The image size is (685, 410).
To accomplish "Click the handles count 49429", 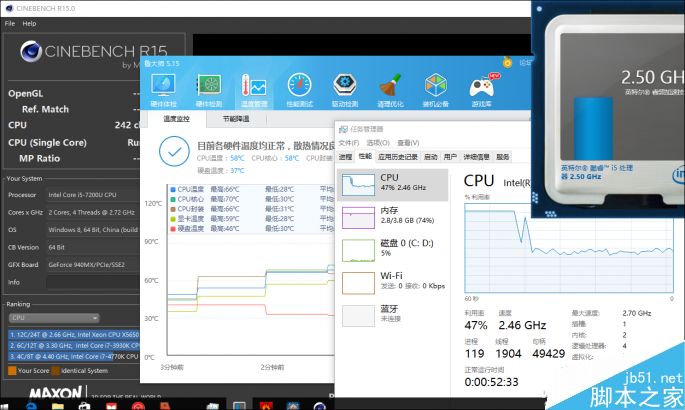I will 549,354.
